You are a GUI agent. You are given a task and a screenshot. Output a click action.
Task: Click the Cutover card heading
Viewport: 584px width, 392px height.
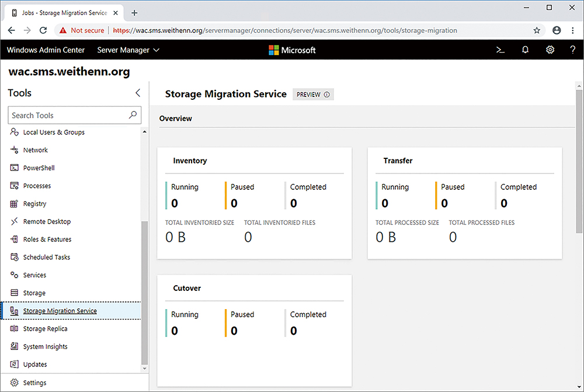point(187,288)
